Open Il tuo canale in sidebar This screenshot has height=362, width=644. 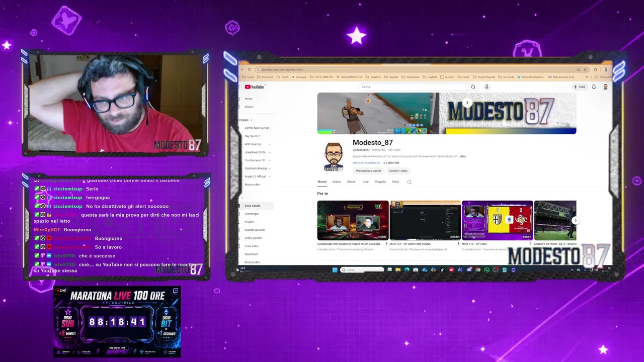(253, 206)
